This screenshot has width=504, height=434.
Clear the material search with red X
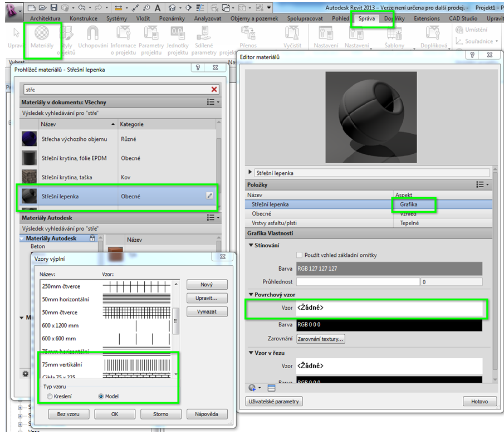(214, 89)
